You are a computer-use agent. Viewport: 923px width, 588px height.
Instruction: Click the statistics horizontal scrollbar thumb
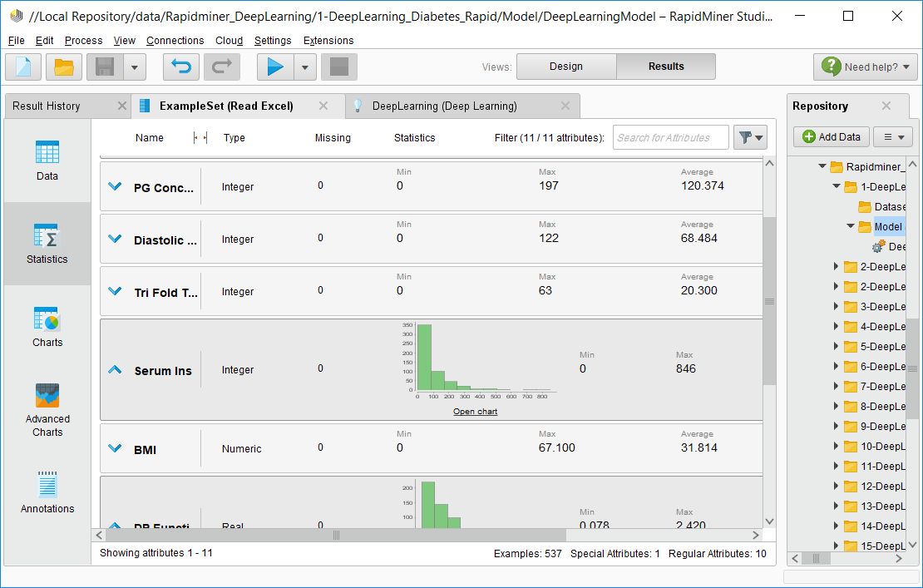click(x=336, y=535)
